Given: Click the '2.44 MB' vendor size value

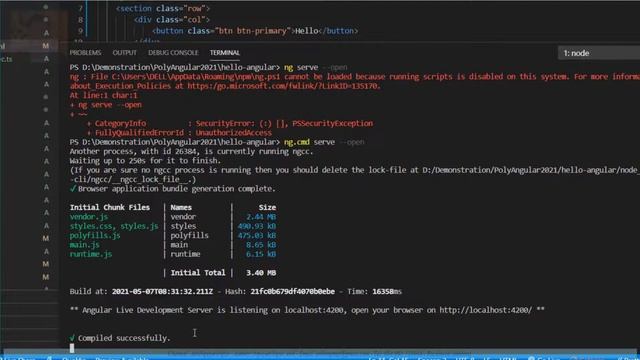Looking at the screenshot, I should pos(261,217).
